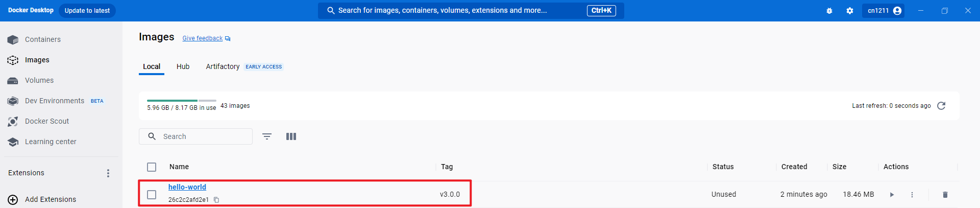Image resolution: width=980 pixels, height=208 pixels.
Task: Select the hello-world image checkbox
Action: (152, 195)
